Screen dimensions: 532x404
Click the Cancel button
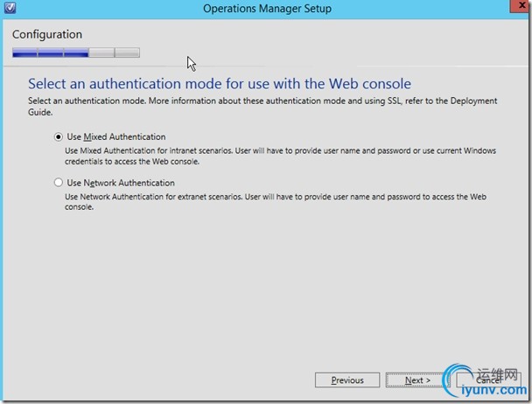click(488, 380)
